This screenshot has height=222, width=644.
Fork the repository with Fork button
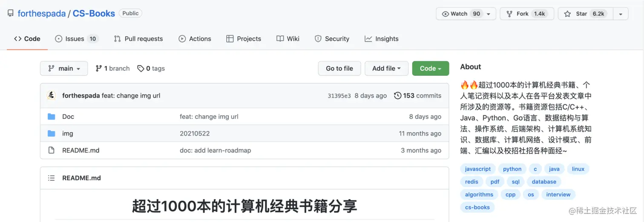click(x=527, y=14)
